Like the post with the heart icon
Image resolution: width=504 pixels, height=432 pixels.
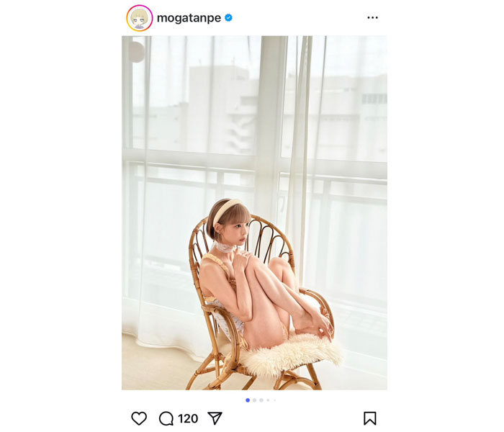(139, 418)
